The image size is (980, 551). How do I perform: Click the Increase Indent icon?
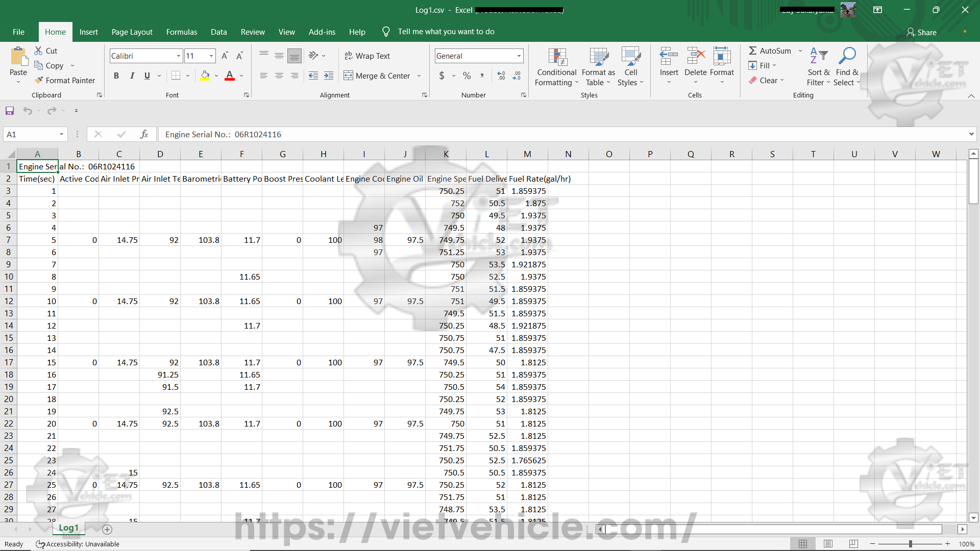[329, 76]
